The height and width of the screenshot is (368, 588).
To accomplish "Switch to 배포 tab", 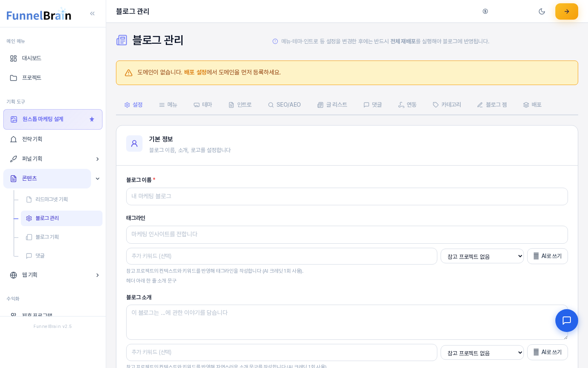I will click(x=532, y=105).
